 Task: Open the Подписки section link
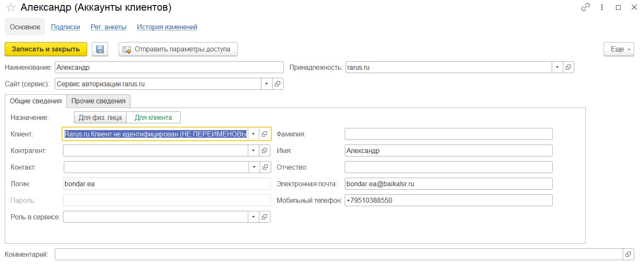(x=65, y=27)
